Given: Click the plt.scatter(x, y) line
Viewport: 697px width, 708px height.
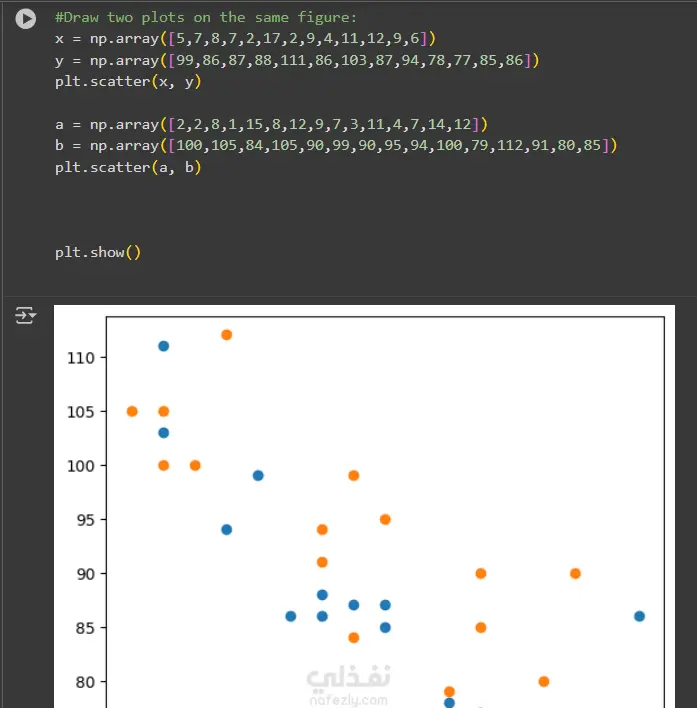Looking at the screenshot, I should point(128,81).
